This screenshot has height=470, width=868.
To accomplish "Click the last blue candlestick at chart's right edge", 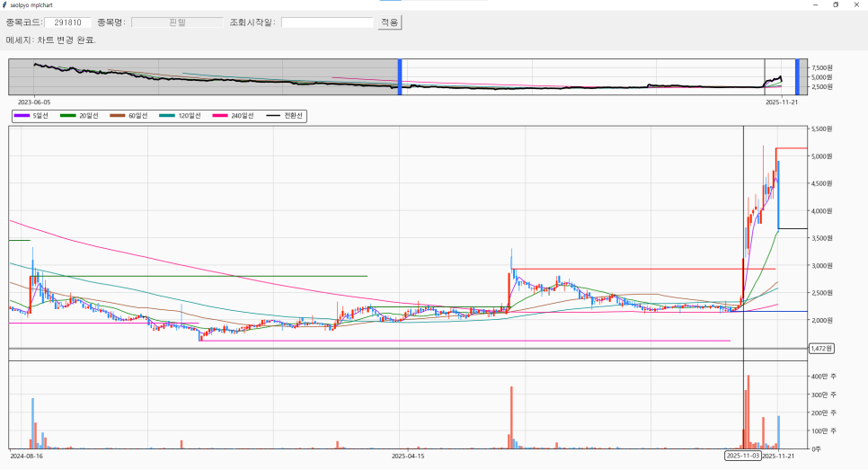I will coord(778,195).
